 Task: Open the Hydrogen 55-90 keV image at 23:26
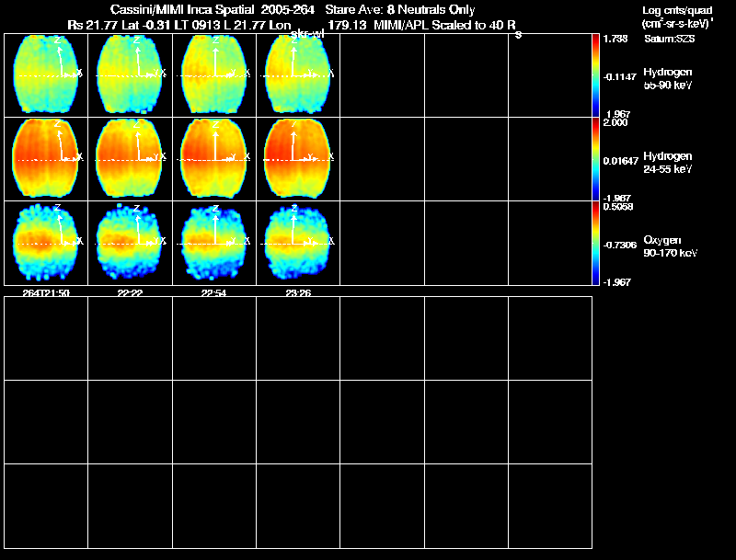tap(298, 75)
